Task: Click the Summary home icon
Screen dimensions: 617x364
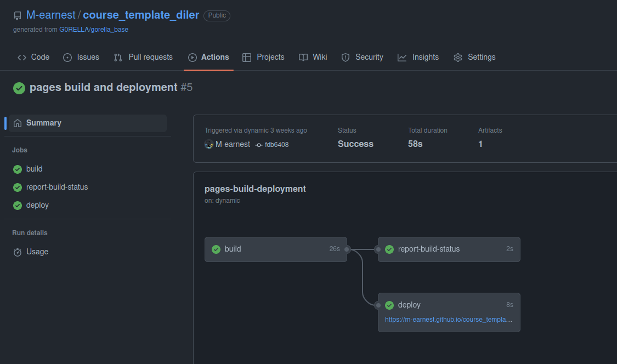Action: pos(18,123)
